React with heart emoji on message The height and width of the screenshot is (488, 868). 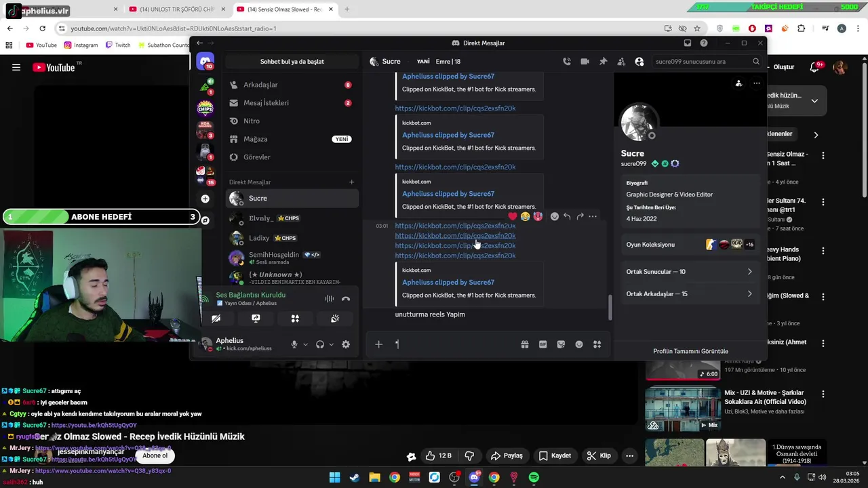[x=512, y=217]
